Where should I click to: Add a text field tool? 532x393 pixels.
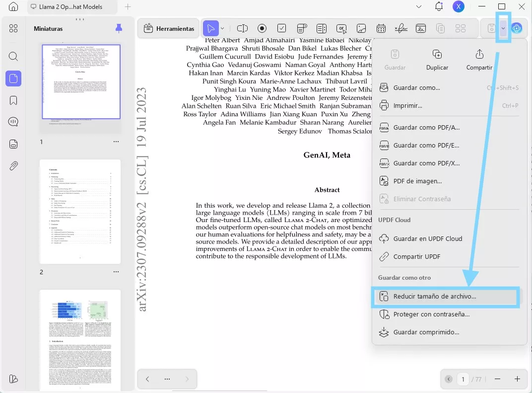[x=242, y=28]
